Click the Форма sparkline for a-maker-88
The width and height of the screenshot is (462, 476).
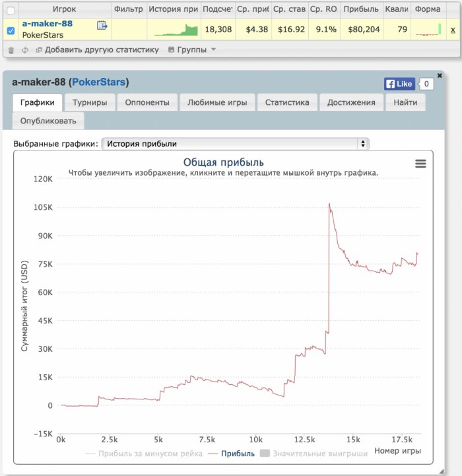(x=428, y=30)
